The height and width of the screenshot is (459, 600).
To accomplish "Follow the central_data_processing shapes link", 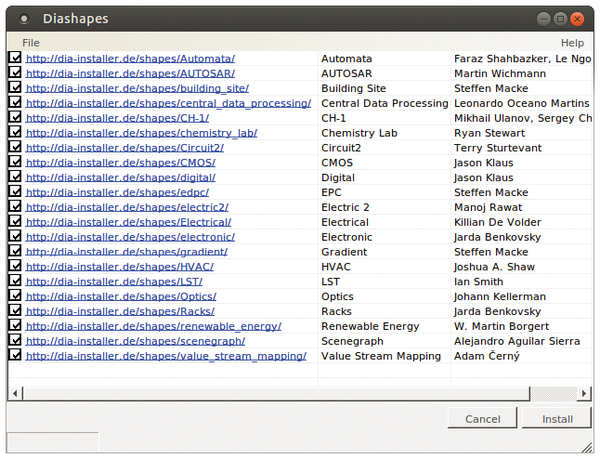I will 168,103.
